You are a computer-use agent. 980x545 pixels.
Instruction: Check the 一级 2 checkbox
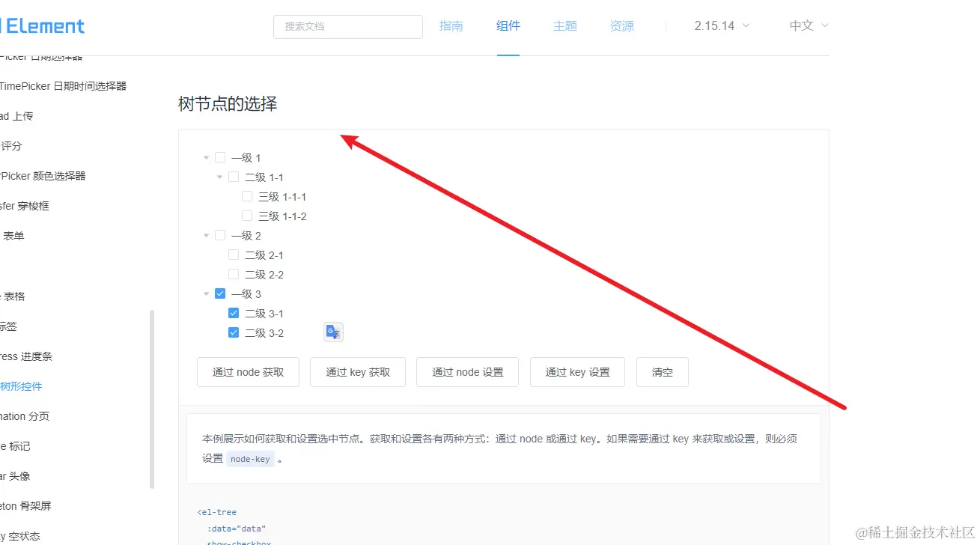click(x=220, y=236)
